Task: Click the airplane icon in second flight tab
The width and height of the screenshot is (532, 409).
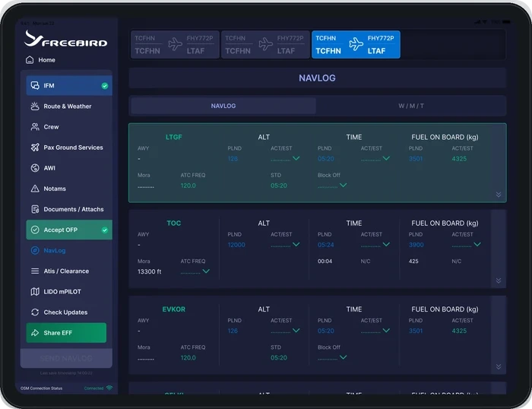Action: click(x=265, y=44)
